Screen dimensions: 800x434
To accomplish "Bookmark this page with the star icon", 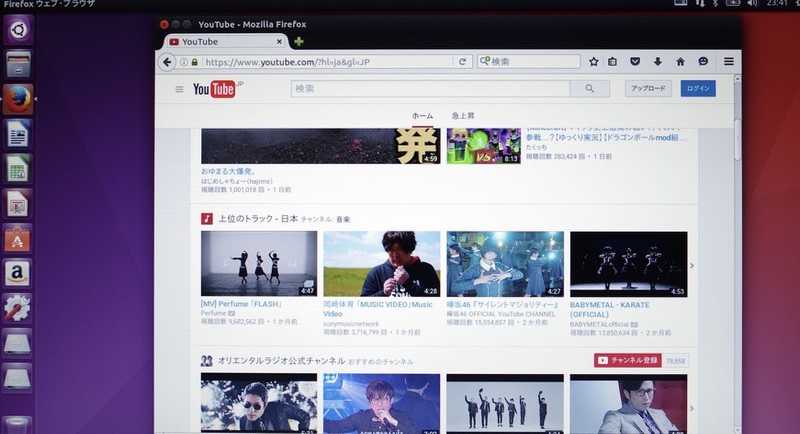I will coord(593,62).
